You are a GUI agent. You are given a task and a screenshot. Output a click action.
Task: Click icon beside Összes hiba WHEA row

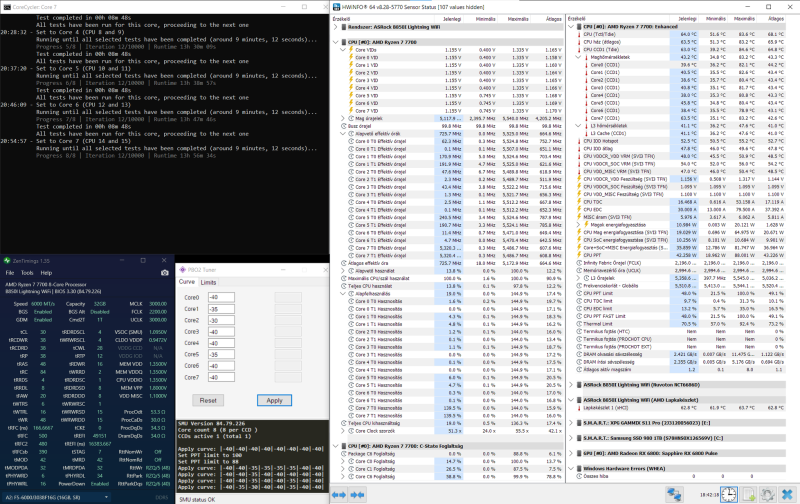pyautogui.click(x=579, y=476)
